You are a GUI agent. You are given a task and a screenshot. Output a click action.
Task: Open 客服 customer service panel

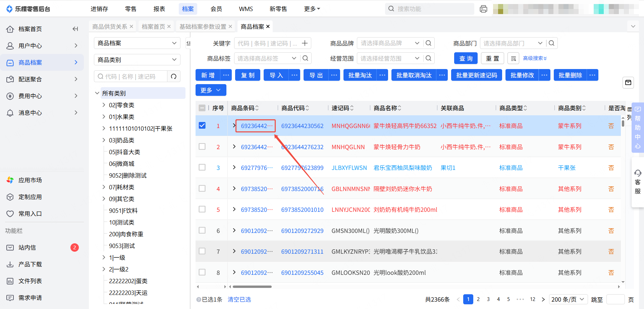point(638,183)
